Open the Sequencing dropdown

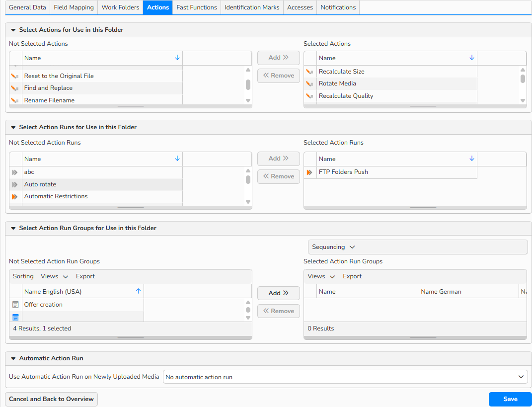[418, 247]
